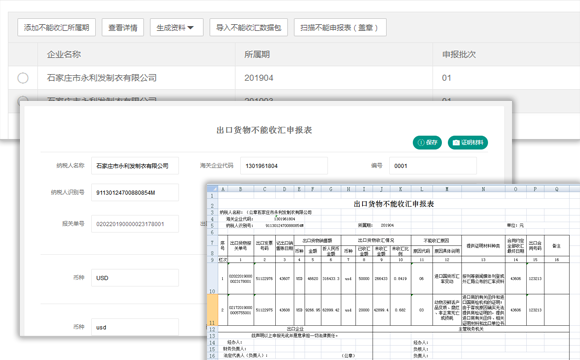The width and height of the screenshot is (580, 360).
Task: Click 扫描不能申报表（盖章）button
Action: pos(340,27)
